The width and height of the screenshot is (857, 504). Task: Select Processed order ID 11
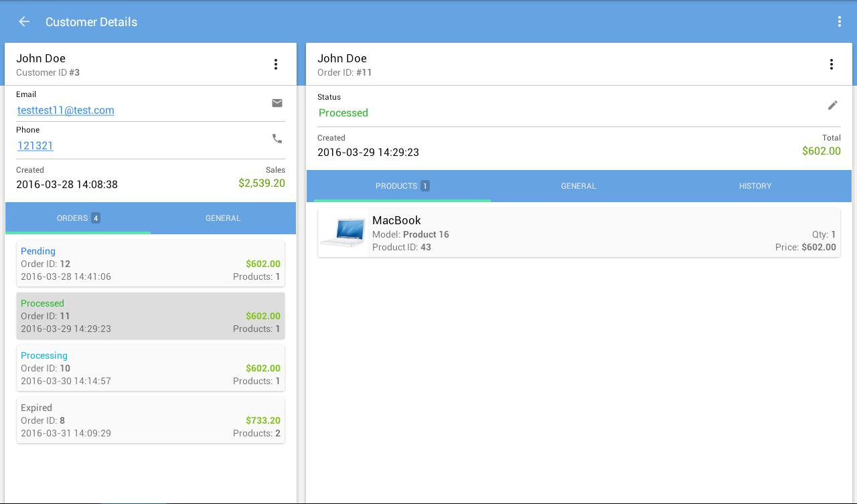(x=151, y=316)
